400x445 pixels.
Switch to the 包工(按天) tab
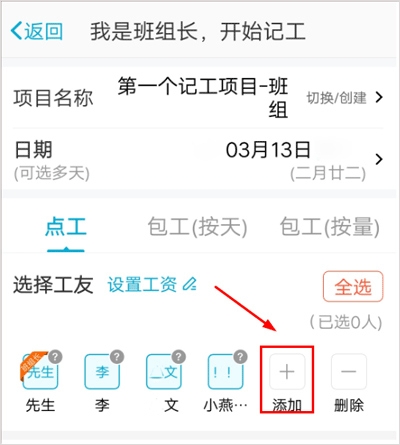(197, 227)
